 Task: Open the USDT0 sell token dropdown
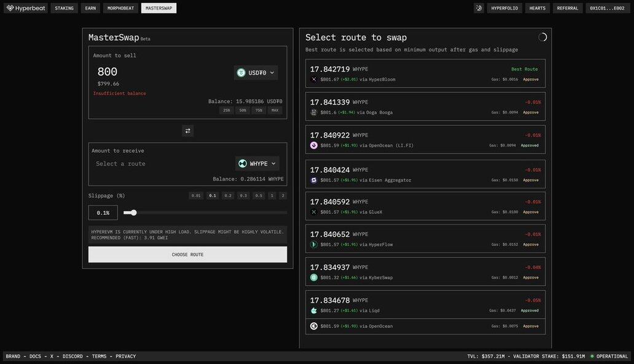(256, 72)
